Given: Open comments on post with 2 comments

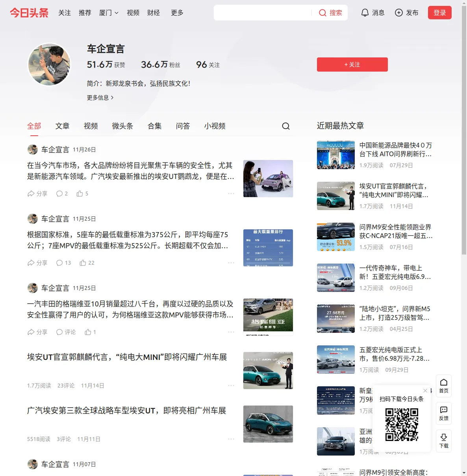Looking at the screenshot, I should [62, 194].
